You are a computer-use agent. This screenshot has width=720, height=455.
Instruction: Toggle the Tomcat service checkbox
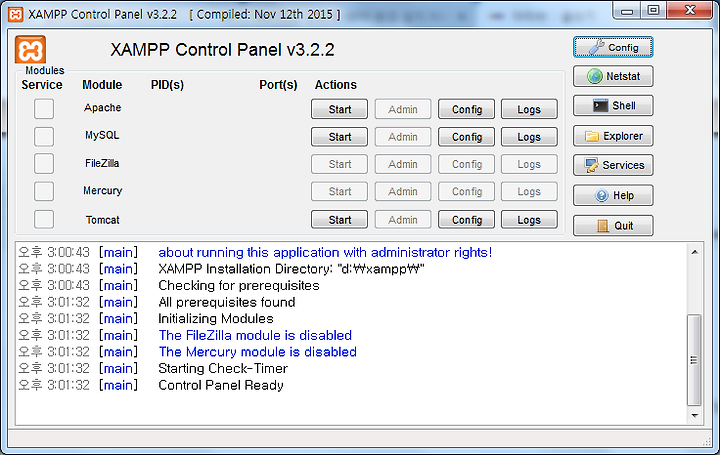[44, 219]
